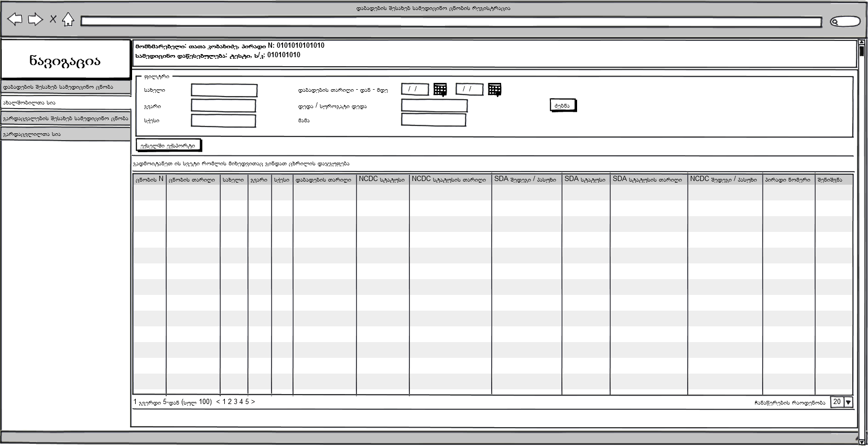
Task: Expand the records-per-page dropdown showing 20
Action: click(x=848, y=402)
